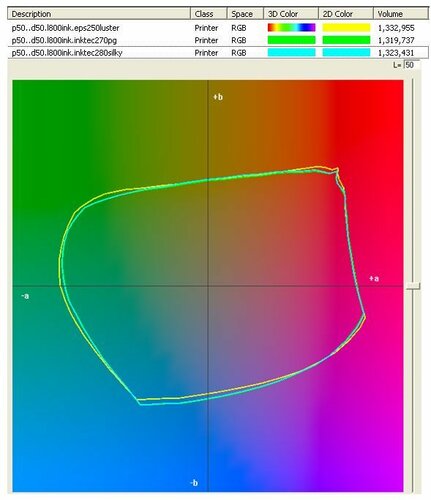This screenshot has width=431, height=500.
Task: Change cyan 2D color swatch of inktec280silky
Action: 346,53
